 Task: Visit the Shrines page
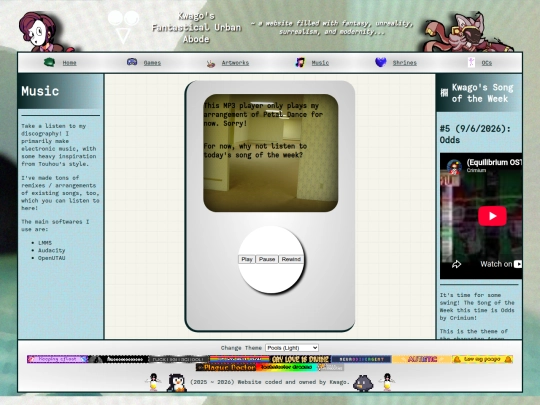(x=405, y=63)
